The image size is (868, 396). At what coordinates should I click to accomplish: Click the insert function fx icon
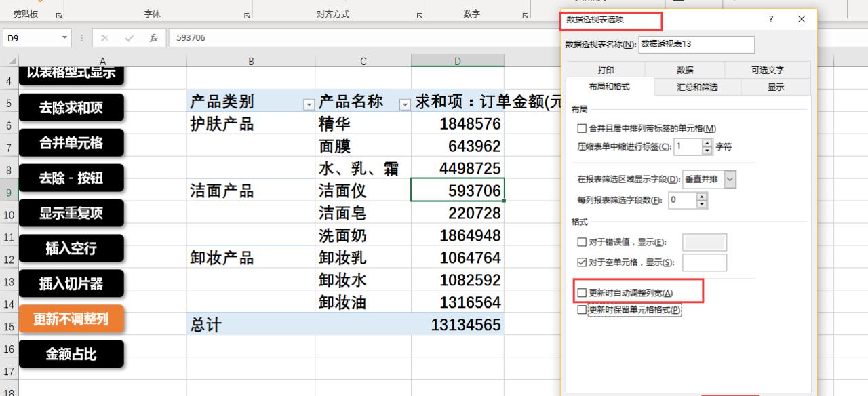point(154,38)
